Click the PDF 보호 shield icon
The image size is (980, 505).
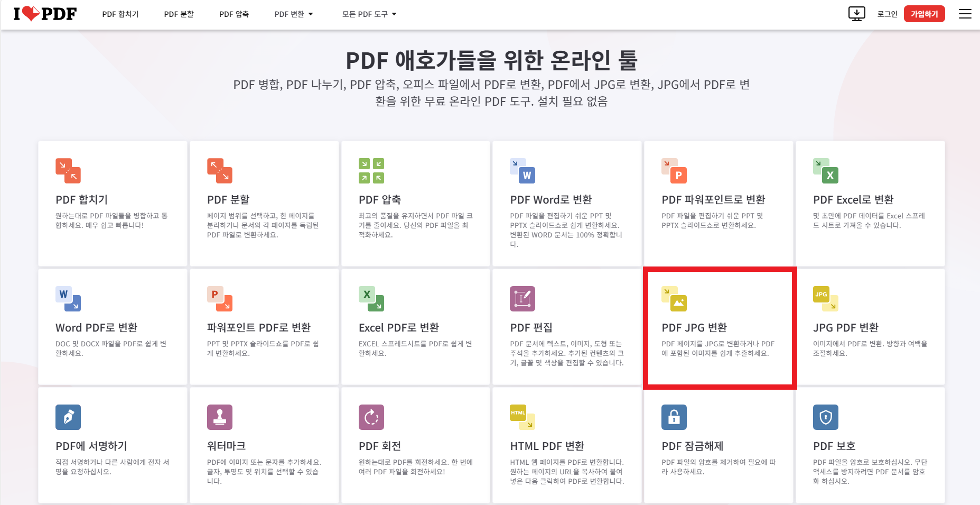click(x=826, y=417)
